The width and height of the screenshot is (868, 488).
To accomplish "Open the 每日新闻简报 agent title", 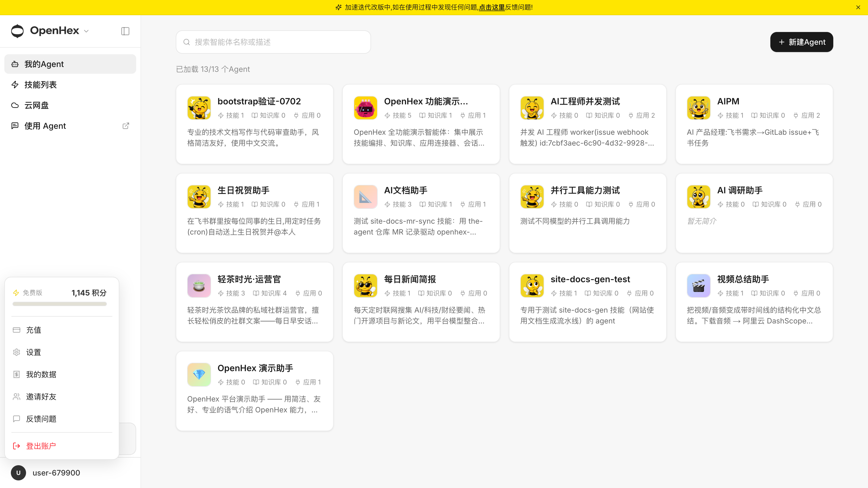I will click(x=410, y=279).
